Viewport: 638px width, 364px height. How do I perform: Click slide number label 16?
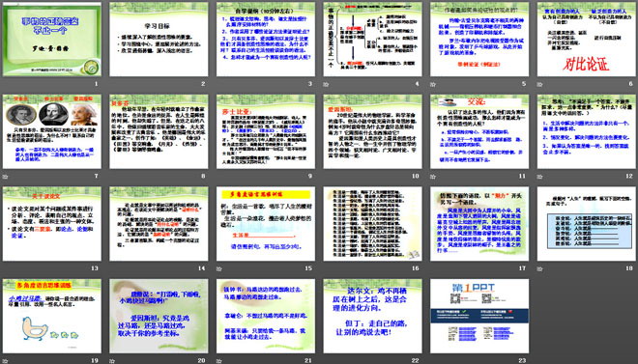(416, 268)
